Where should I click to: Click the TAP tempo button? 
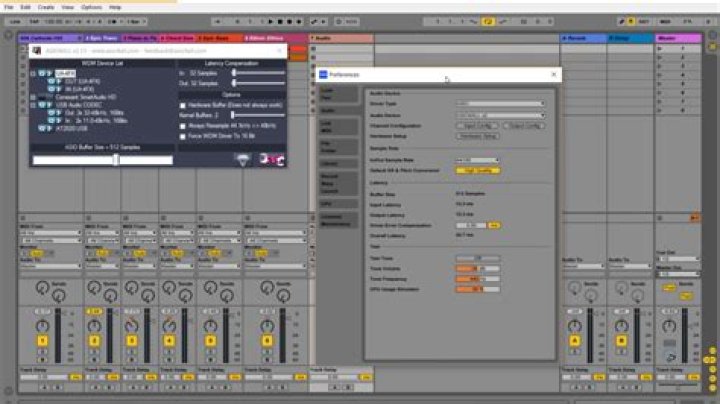coord(34,22)
